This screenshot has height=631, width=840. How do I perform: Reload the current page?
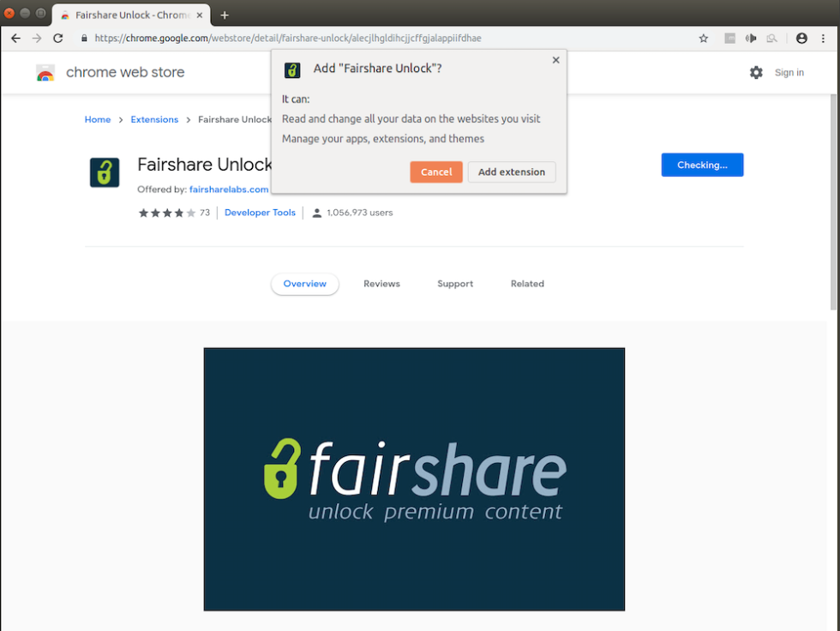(58, 38)
